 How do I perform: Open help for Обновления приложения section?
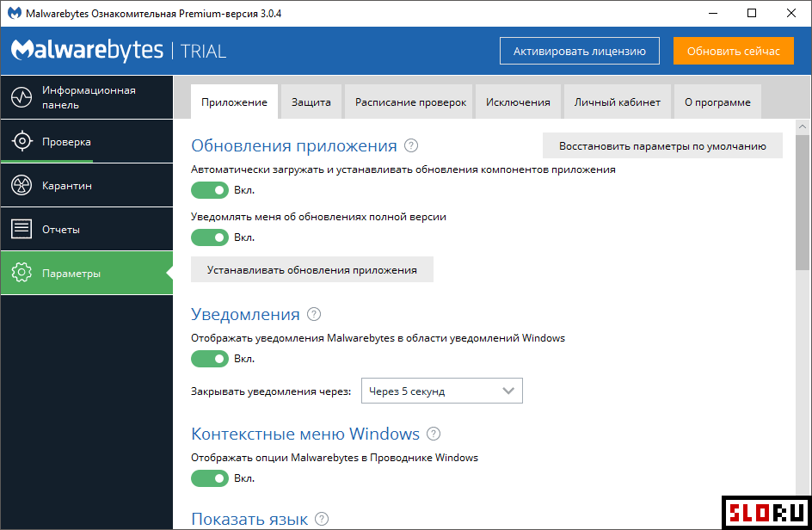click(x=411, y=145)
